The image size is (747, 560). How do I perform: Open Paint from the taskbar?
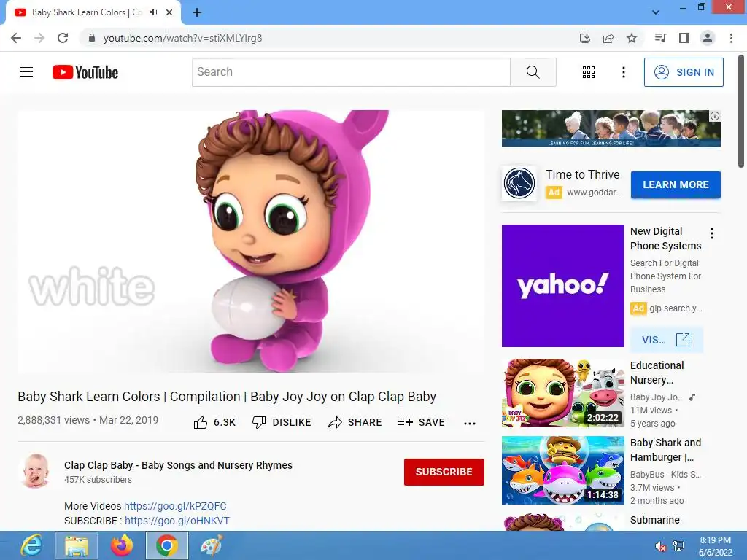212,545
